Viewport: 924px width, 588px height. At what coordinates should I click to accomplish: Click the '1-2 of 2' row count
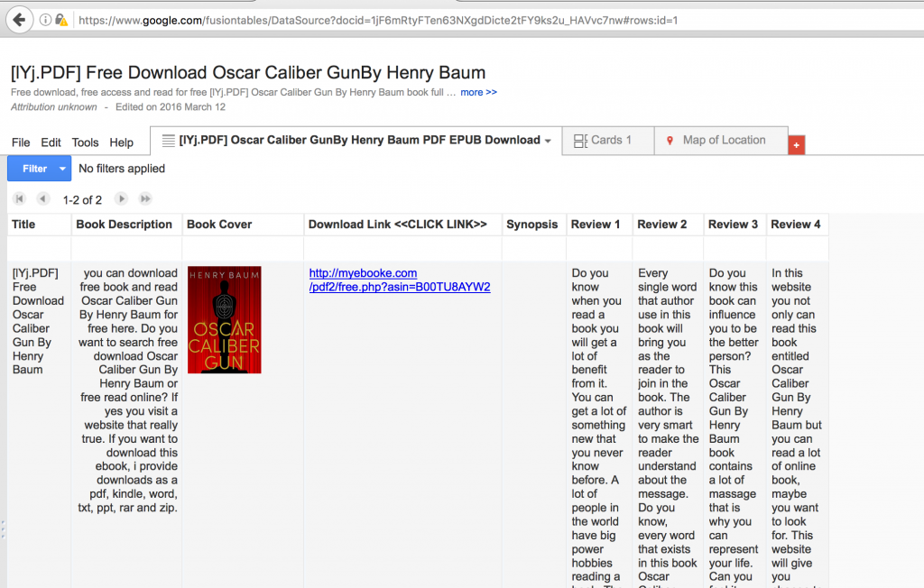coord(82,199)
